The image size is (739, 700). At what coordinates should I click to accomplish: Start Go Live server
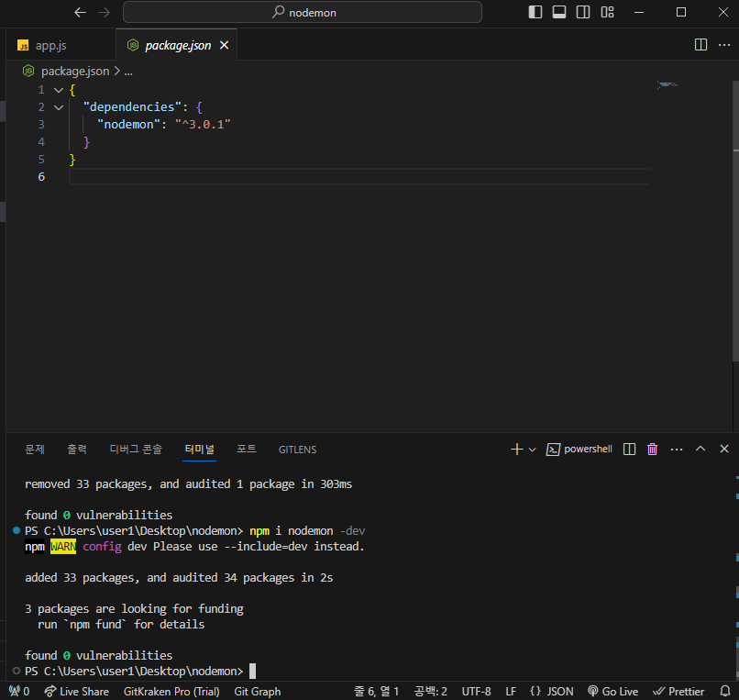[612, 692]
